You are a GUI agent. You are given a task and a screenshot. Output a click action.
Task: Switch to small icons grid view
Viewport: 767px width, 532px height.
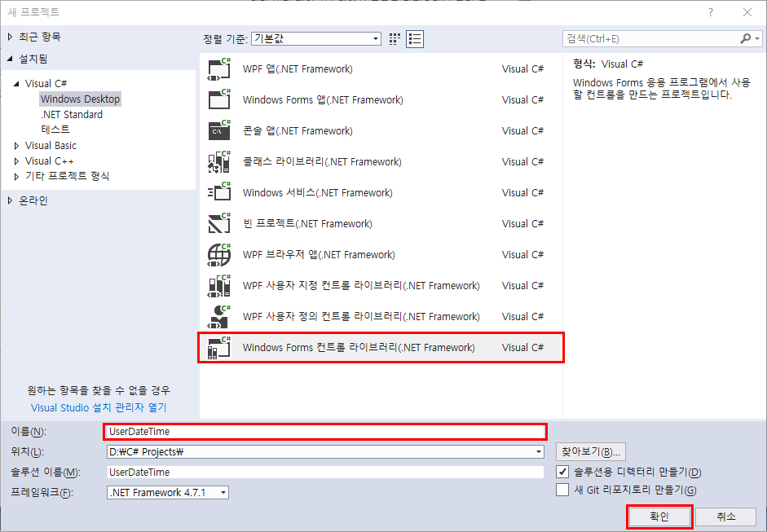[395, 39]
